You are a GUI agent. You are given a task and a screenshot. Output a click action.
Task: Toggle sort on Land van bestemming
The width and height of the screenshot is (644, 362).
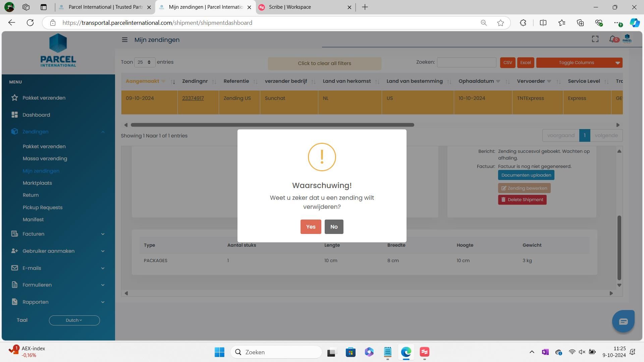(x=449, y=82)
